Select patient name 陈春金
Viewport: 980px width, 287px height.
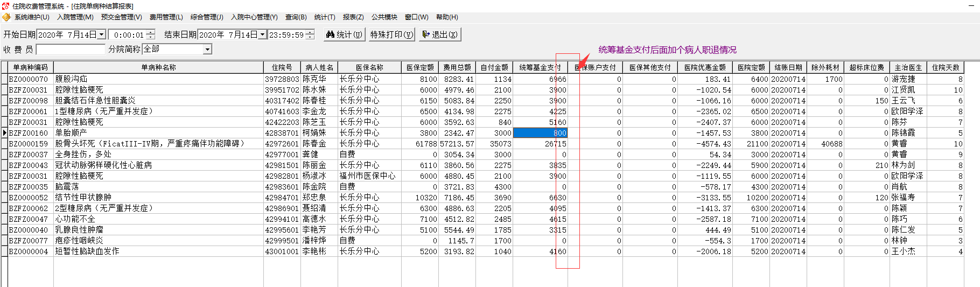click(x=319, y=144)
